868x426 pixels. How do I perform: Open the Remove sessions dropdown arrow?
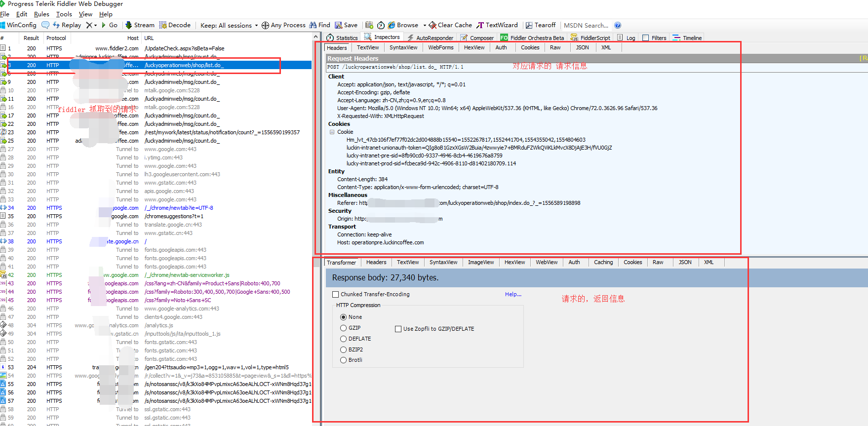click(95, 25)
